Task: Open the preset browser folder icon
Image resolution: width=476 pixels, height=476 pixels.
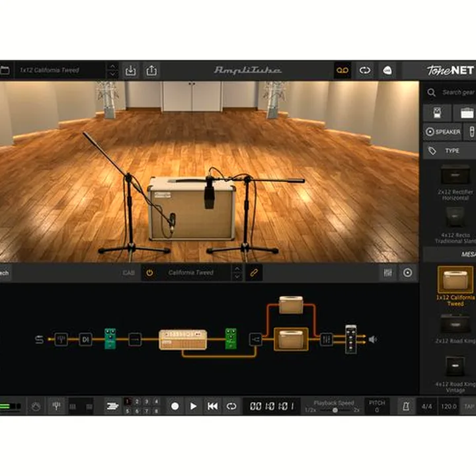Action: 5,71
